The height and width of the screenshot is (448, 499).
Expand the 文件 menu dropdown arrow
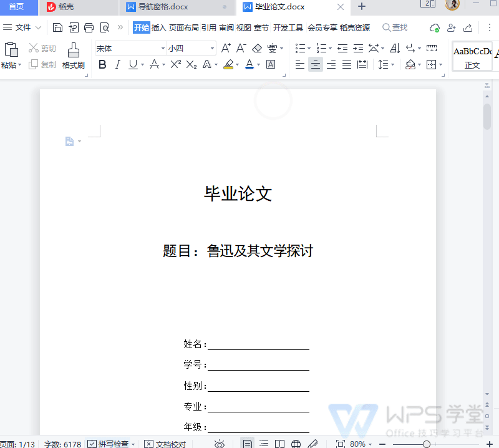coord(39,27)
